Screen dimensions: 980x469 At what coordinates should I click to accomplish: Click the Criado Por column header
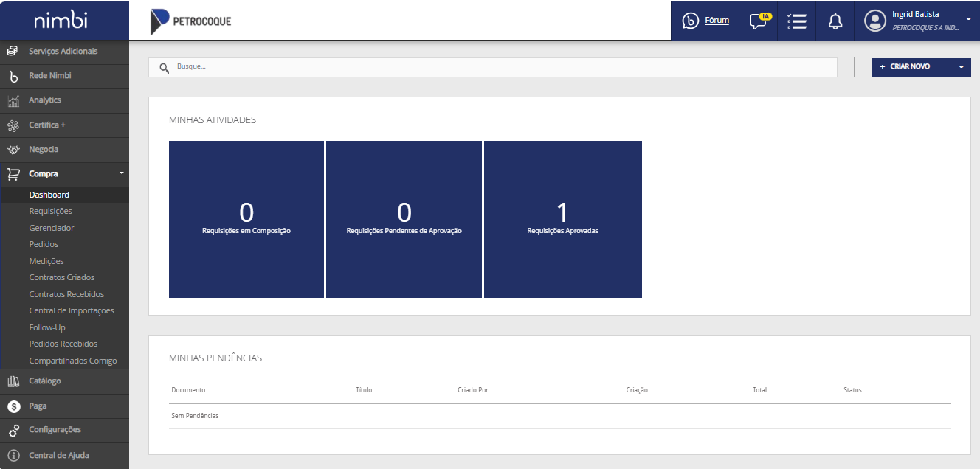[473, 390]
